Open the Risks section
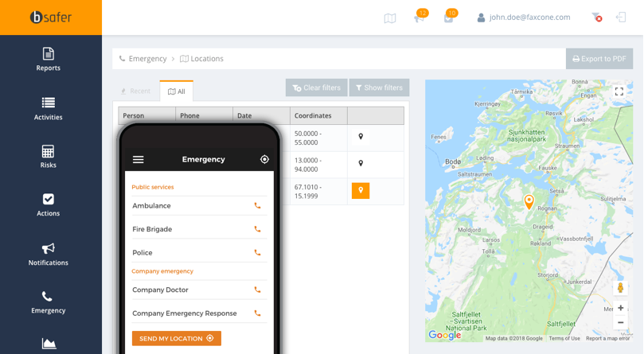The image size is (644, 354). click(48, 157)
